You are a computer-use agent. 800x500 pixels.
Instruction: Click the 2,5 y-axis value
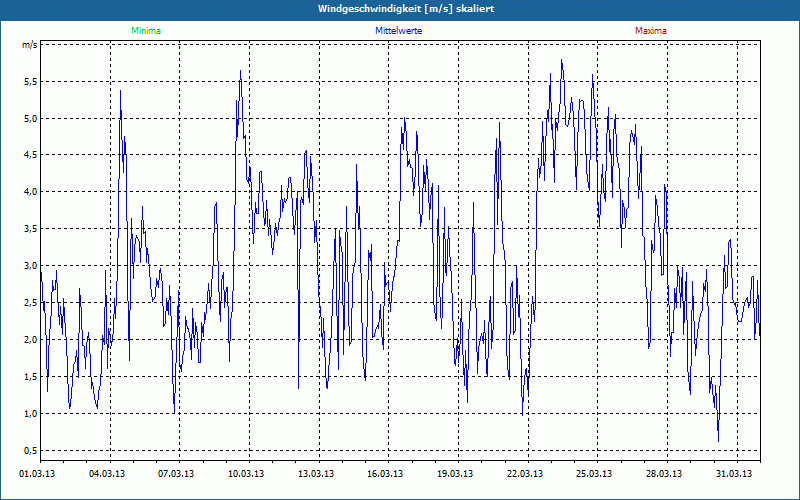pos(31,303)
